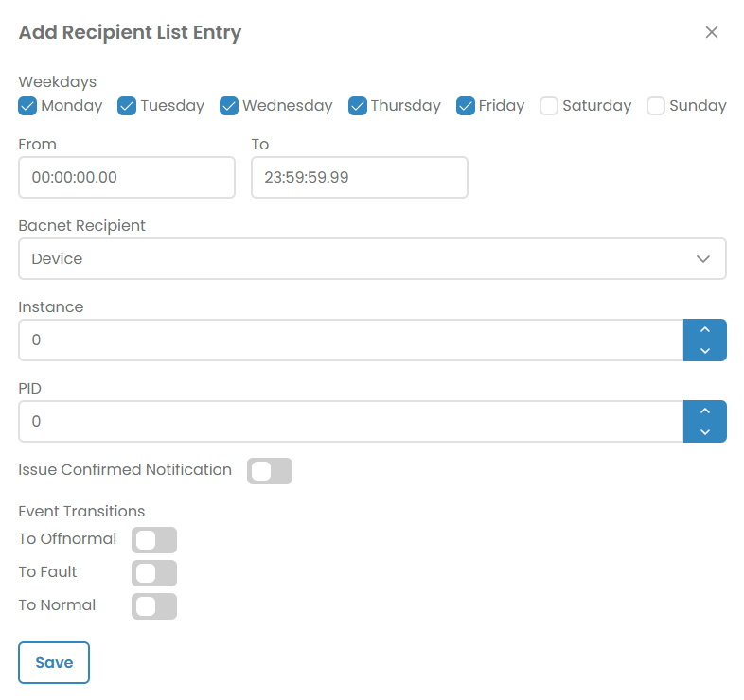The width and height of the screenshot is (744, 700).
Task: Click the From time input field
Action: (127, 177)
